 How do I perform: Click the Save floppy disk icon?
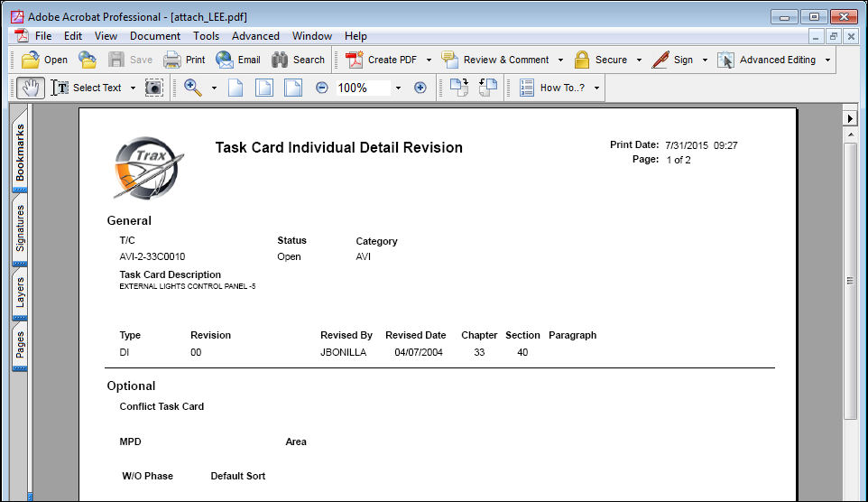tap(116, 60)
